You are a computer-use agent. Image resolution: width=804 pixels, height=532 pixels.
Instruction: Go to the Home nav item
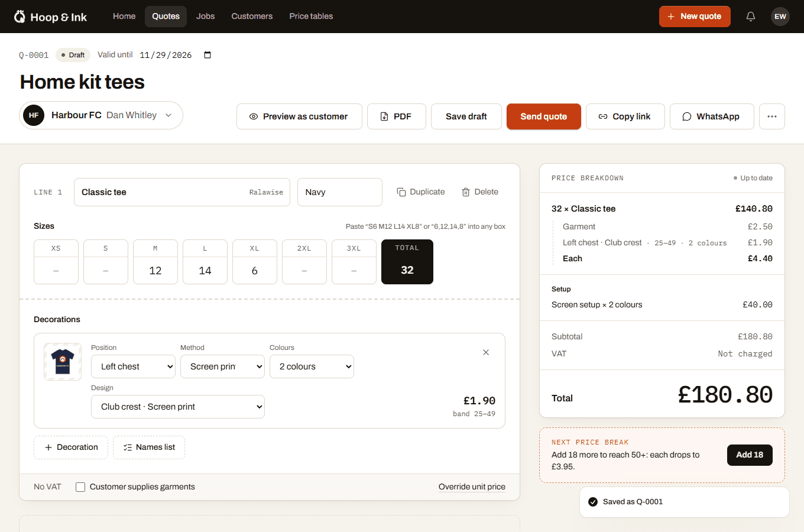pyautogui.click(x=124, y=17)
